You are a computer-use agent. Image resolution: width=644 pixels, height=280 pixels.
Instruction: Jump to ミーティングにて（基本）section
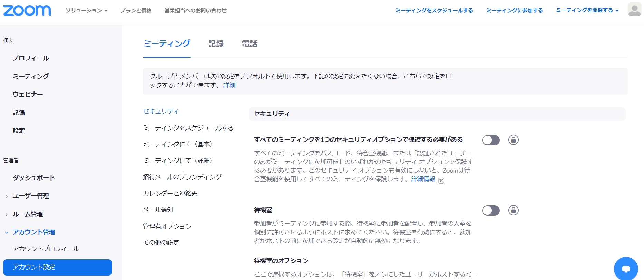177,144
